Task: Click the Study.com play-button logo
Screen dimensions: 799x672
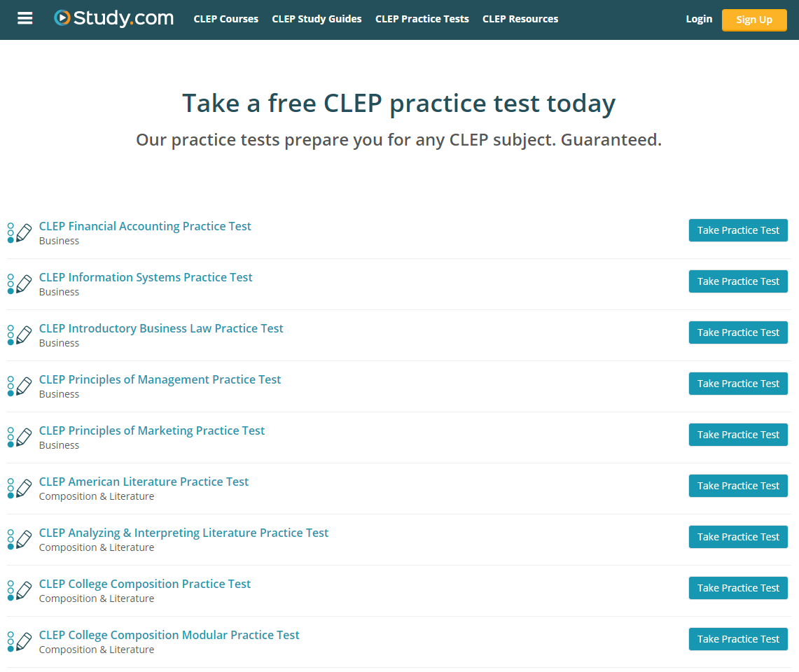Action: tap(64, 18)
